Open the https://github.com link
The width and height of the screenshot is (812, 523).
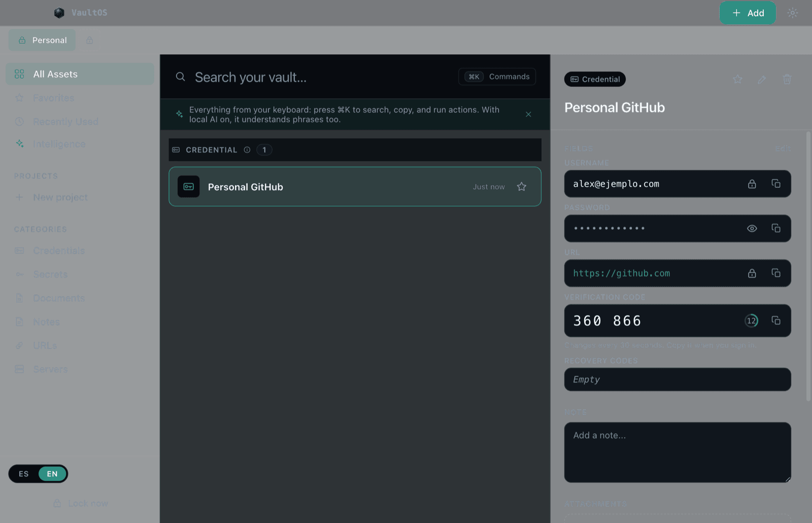pos(622,273)
